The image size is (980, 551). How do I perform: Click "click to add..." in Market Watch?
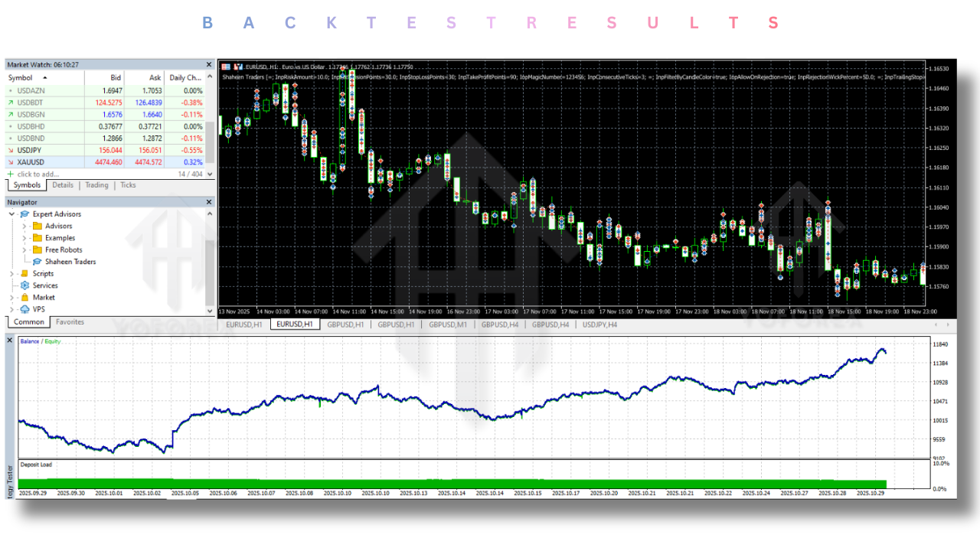(38, 174)
